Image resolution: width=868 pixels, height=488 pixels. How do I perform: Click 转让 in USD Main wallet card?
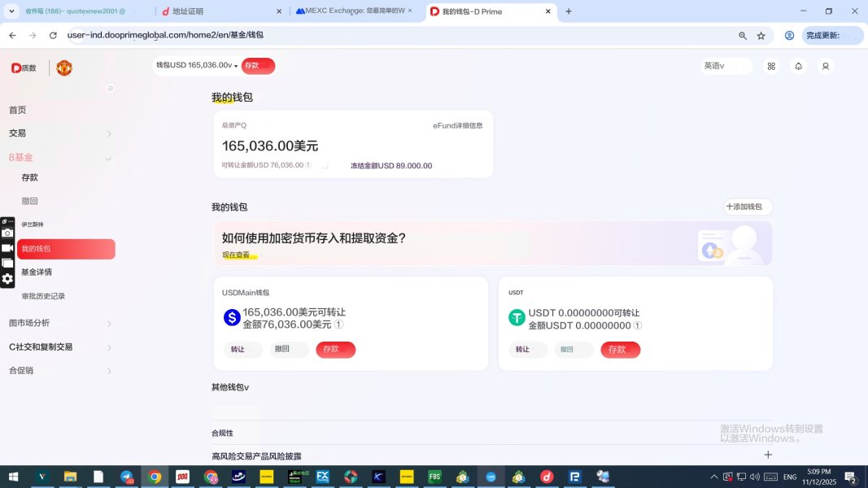coord(243,349)
